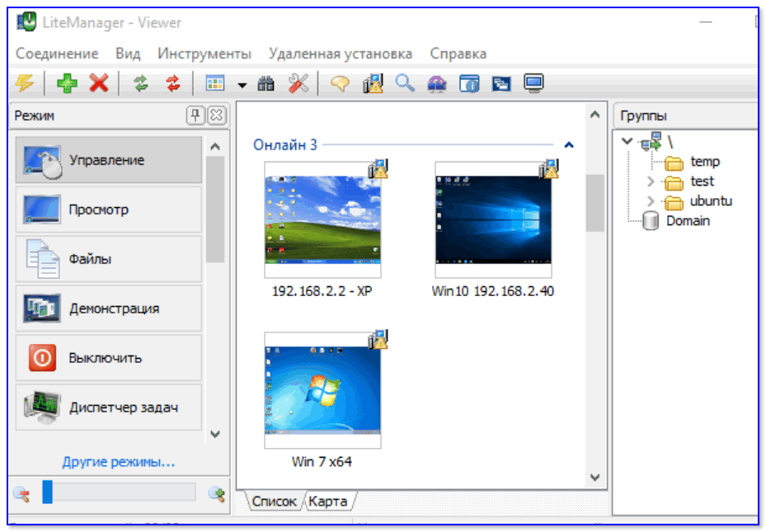The width and height of the screenshot is (766, 532).
Task: Open settings via wrench and screwdriver icon
Action: (298, 83)
